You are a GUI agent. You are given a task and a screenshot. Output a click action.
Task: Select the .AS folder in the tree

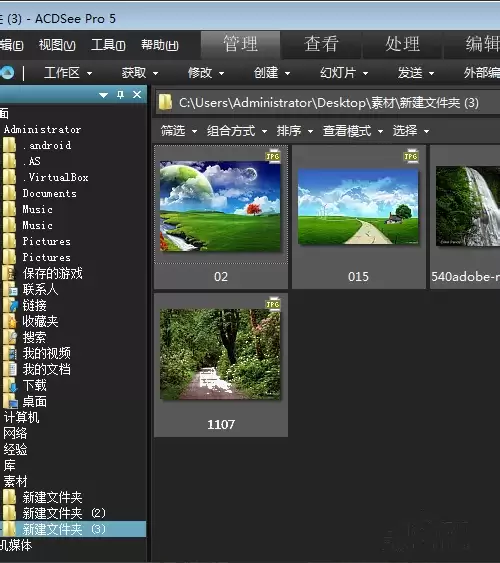click(32, 161)
